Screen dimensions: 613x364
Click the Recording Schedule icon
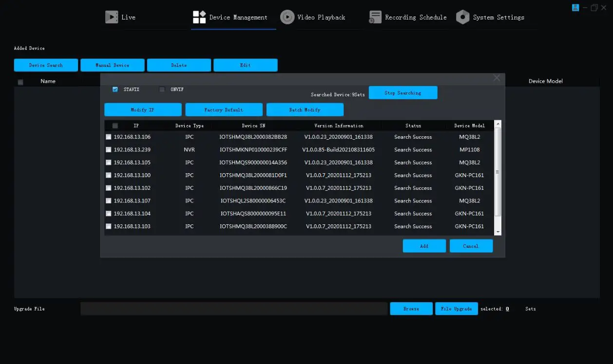pos(375,17)
